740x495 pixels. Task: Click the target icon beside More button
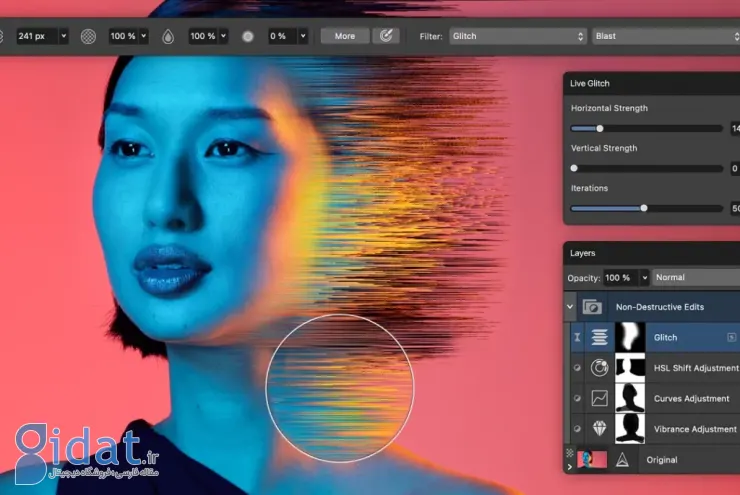(x=385, y=36)
